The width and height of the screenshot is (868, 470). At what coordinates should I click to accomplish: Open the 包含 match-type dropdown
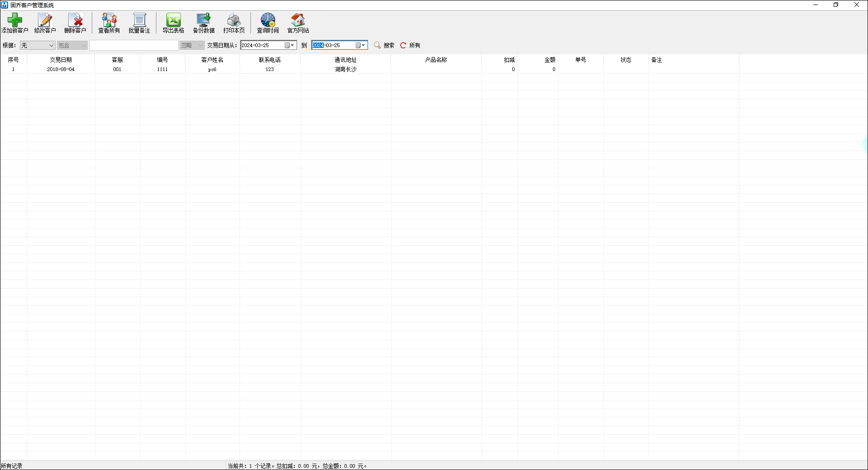click(72, 45)
